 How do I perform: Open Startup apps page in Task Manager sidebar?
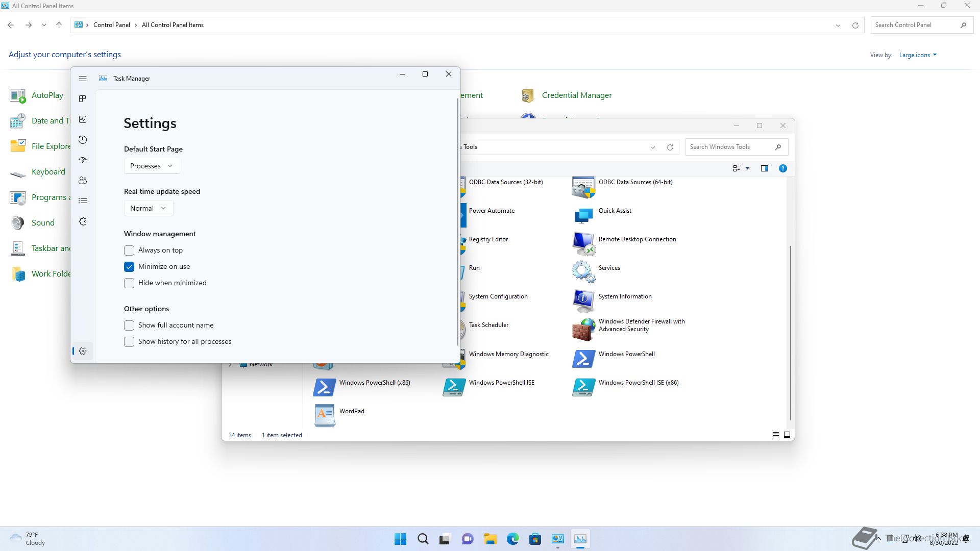(83, 160)
